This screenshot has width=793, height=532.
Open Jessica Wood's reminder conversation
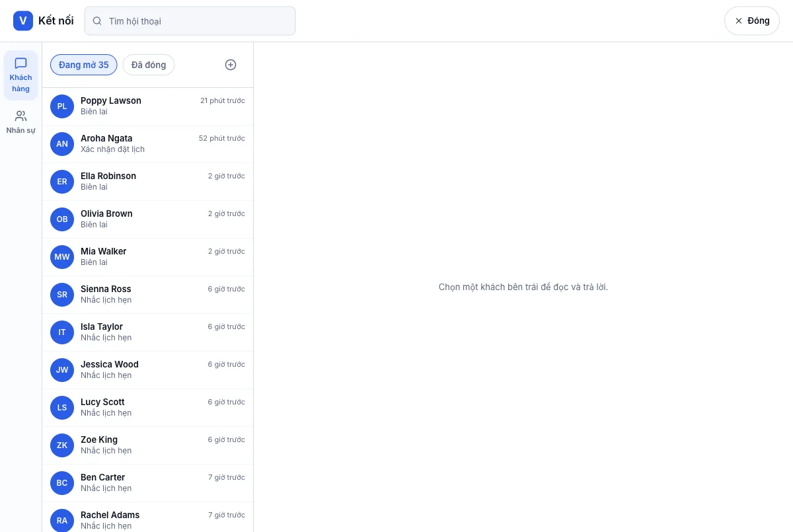point(147,370)
